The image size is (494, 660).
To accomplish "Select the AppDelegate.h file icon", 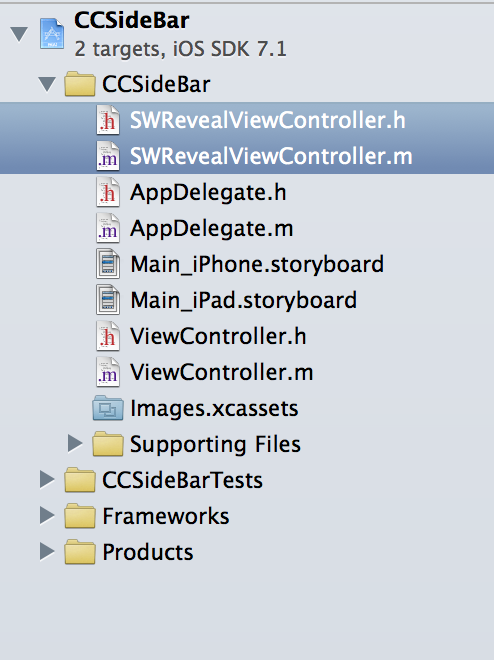I will [x=108, y=192].
